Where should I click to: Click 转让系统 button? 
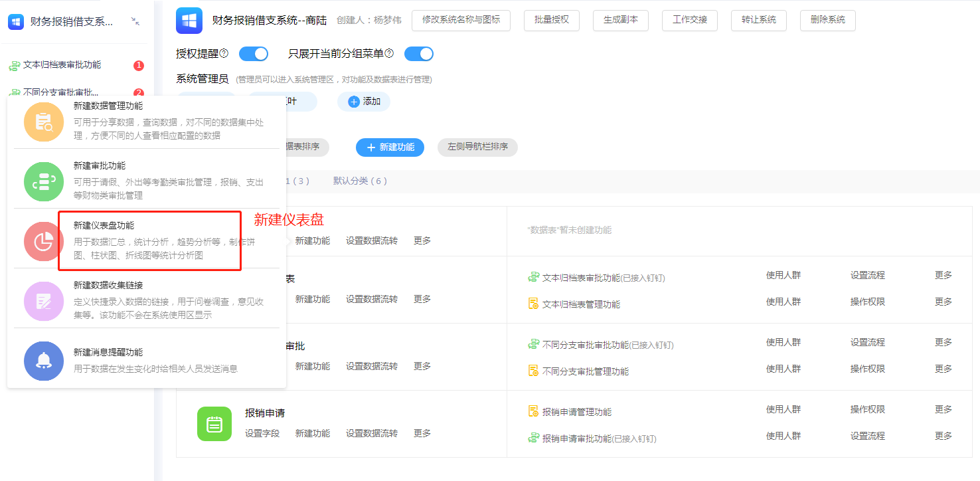[x=759, y=20]
